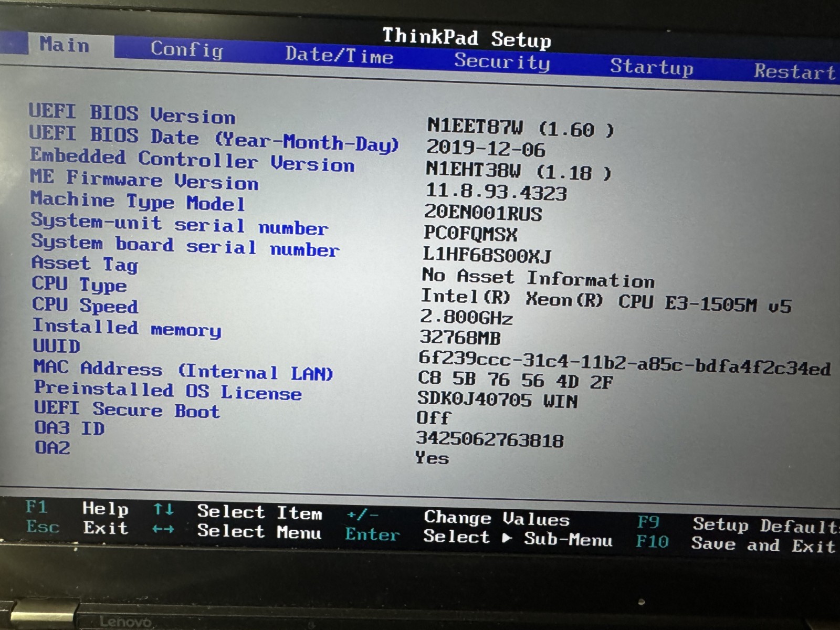The image size is (840, 630).
Task: Select Secure Boot value Off
Action: (433, 418)
